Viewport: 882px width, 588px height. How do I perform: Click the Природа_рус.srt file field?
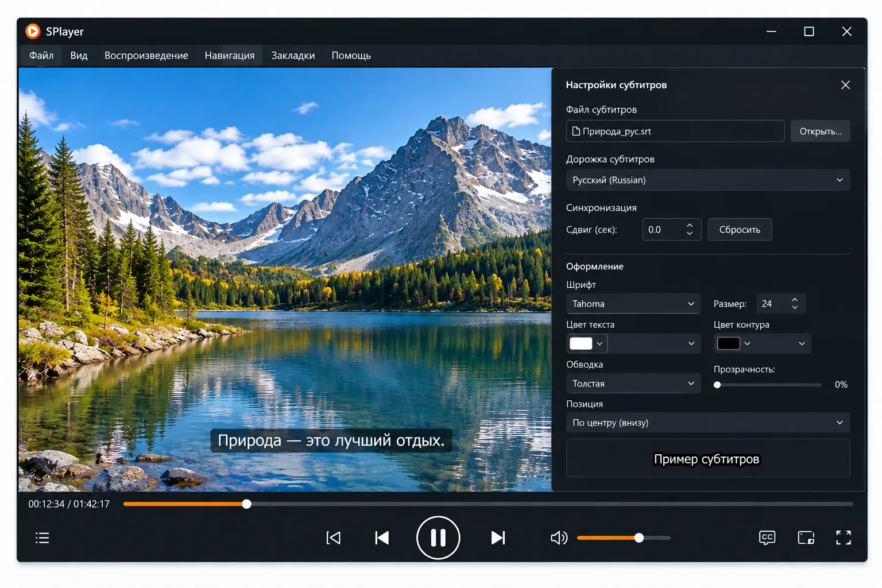(x=675, y=131)
